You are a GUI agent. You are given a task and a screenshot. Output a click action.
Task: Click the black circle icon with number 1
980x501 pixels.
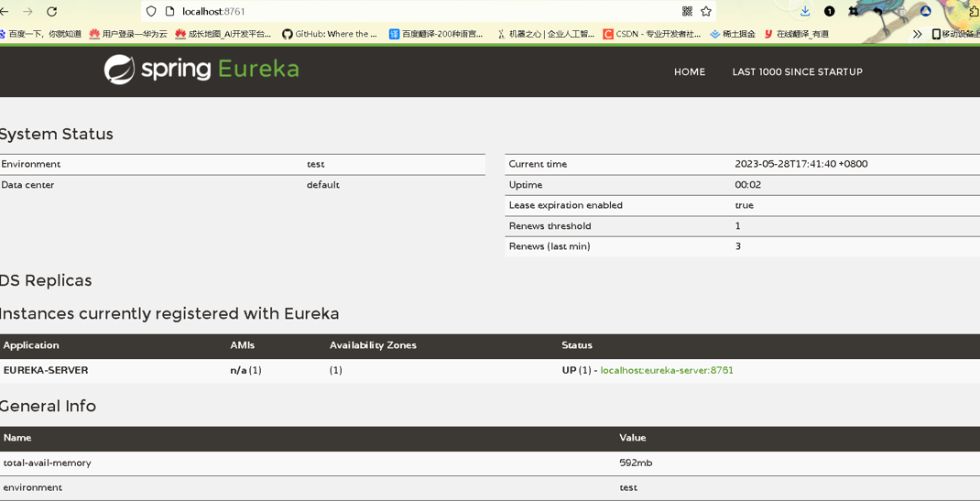pos(830,11)
